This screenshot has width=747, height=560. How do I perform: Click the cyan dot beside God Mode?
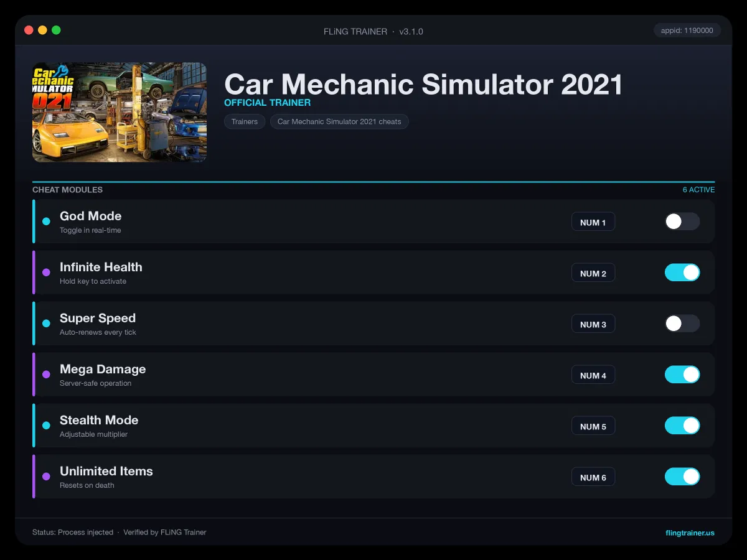[46, 222]
